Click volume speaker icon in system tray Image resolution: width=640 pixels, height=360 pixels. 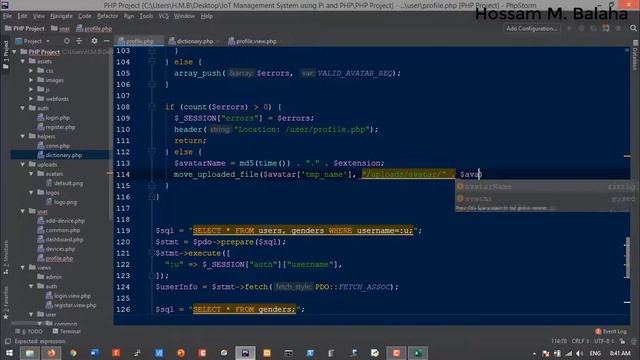[x=579, y=353]
